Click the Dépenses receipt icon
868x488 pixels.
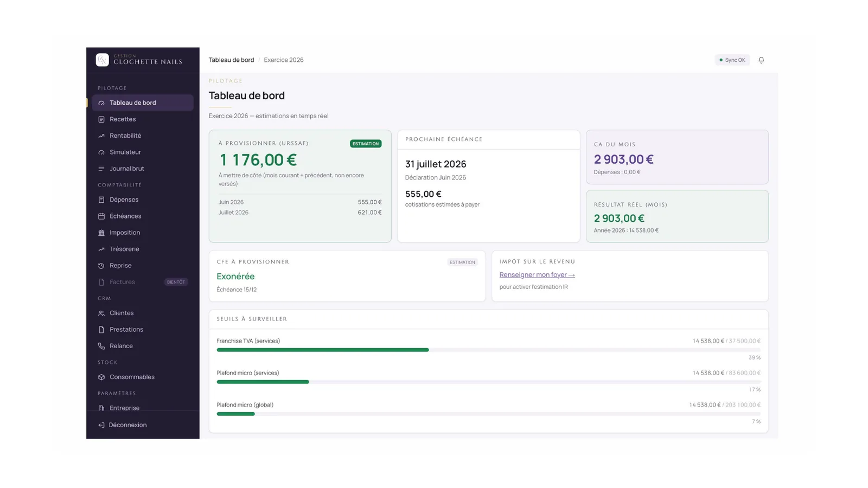pos(101,200)
